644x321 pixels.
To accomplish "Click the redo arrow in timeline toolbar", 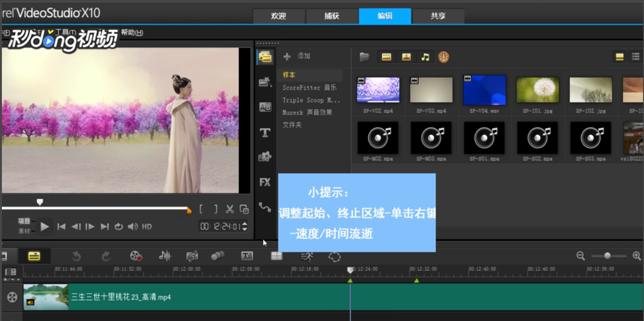I will tap(106, 256).
